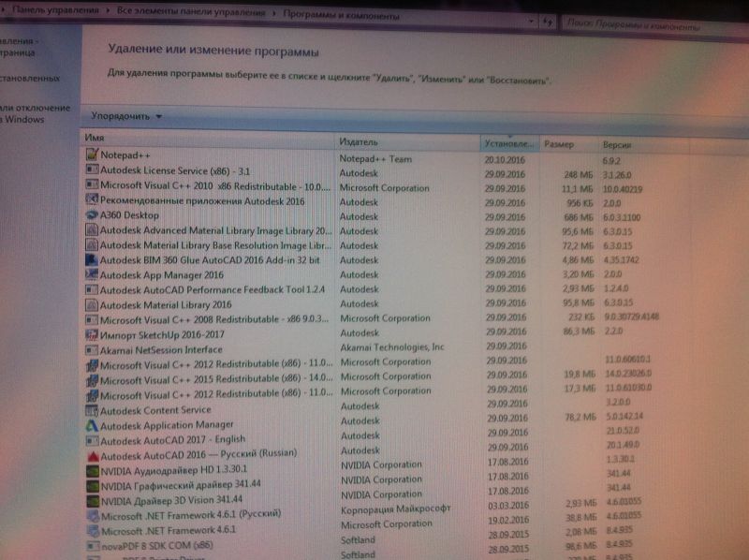749x560 pixels.
Task: Click the NVIDIA 3D Vision driver icon
Action: pos(93,501)
